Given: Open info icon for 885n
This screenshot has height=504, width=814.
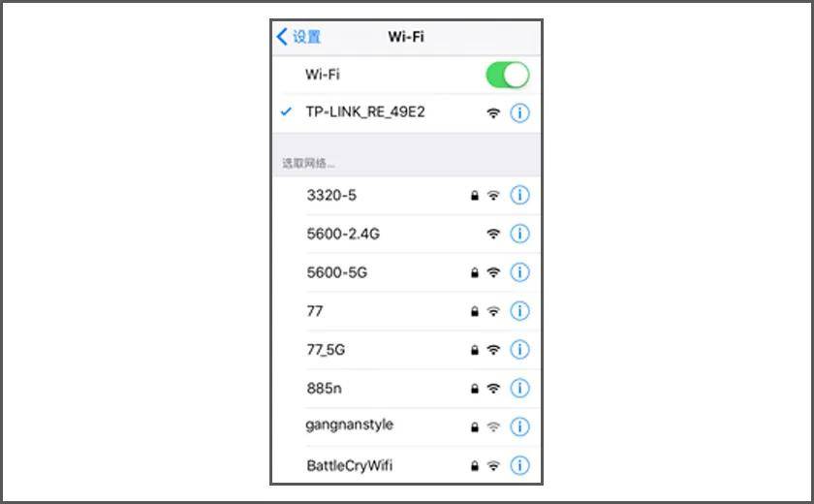Looking at the screenshot, I should click(519, 388).
